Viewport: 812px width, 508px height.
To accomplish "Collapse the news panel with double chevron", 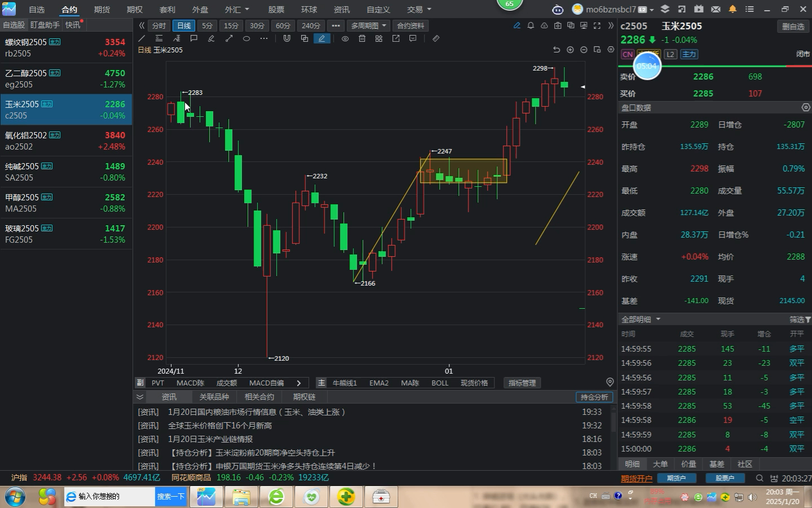I will (140, 397).
